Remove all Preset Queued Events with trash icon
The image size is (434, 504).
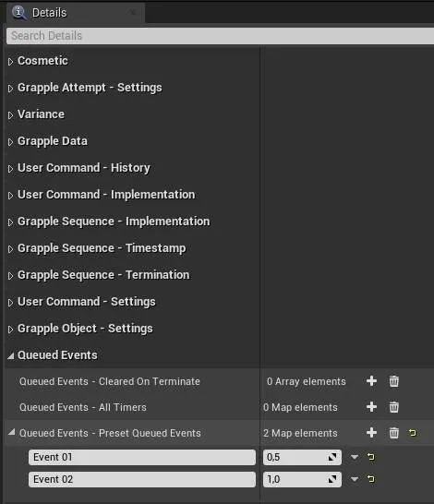pos(393,433)
